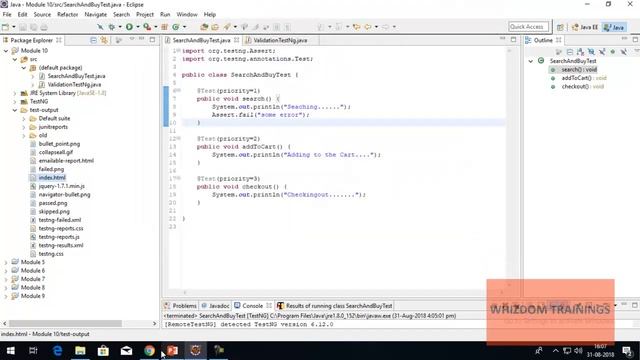Open the Refactor menu
Image resolution: width=640 pixels, height=360 pixels.
click(x=67, y=14)
